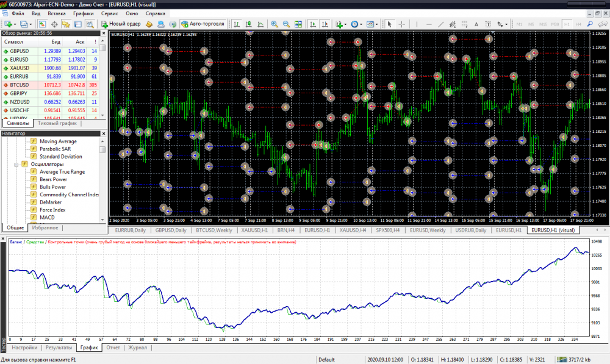Close the Навигатор panel
Image resolution: width=610 pixels, height=364 pixels.
pyautogui.click(x=104, y=134)
